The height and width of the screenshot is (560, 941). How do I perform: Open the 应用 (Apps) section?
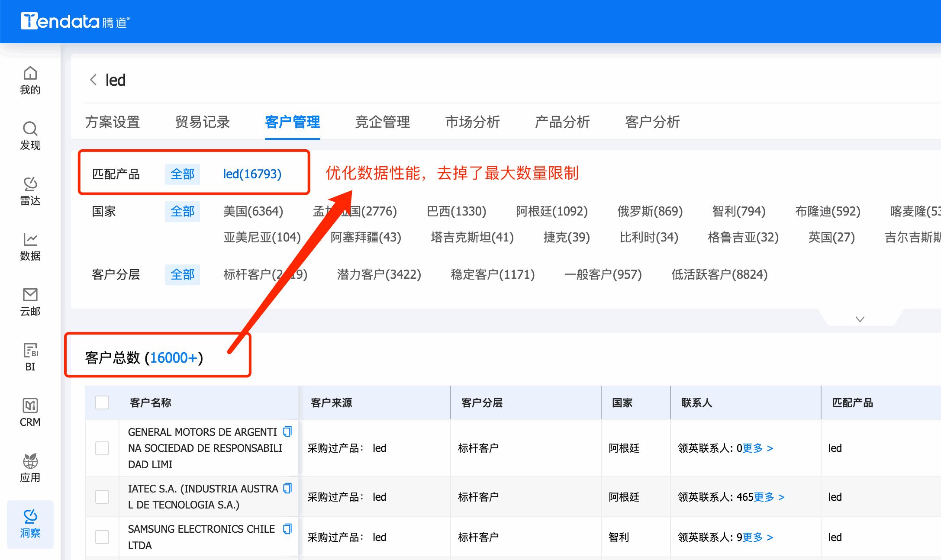click(x=30, y=467)
